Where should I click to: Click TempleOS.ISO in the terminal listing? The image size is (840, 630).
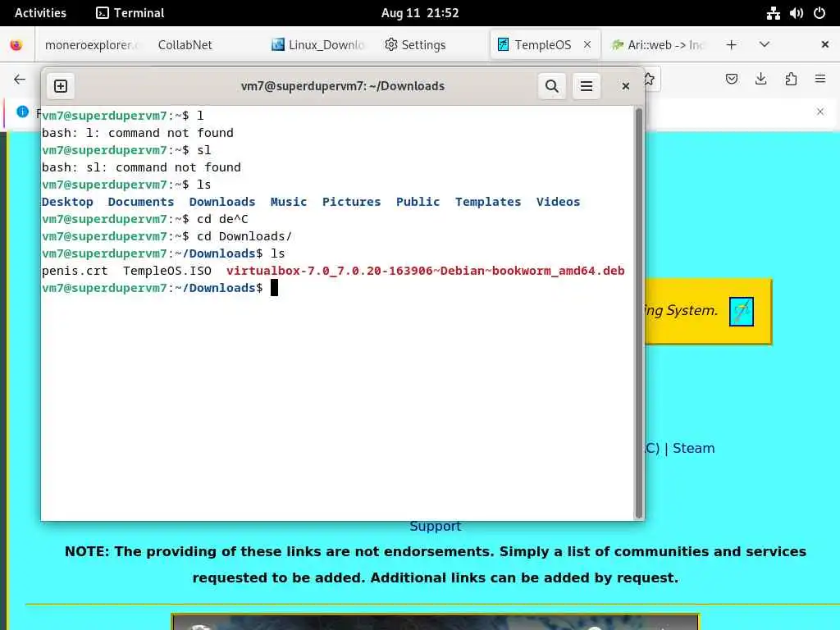167,271
